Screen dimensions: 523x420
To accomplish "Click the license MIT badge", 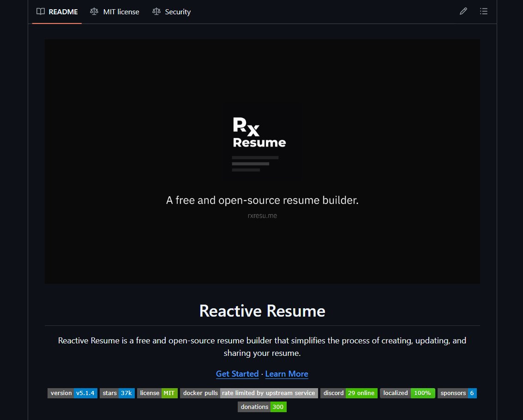I will tap(157, 393).
